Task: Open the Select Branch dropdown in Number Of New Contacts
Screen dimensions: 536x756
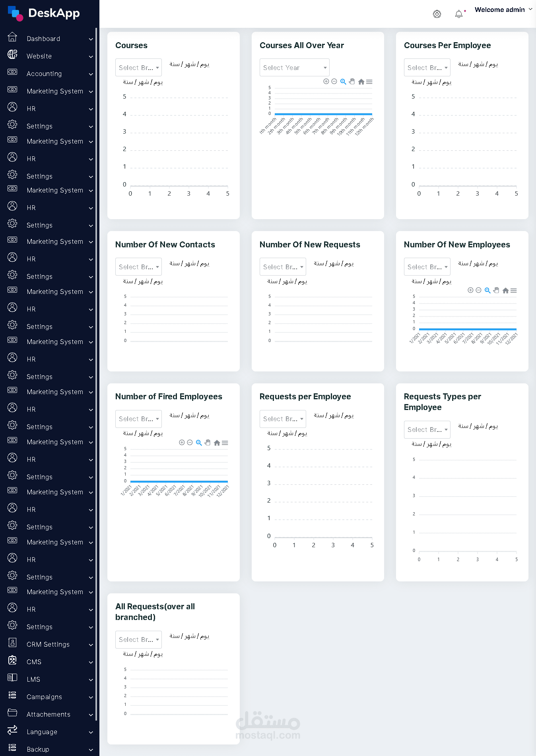Action: pyautogui.click(x=138, y=267)
